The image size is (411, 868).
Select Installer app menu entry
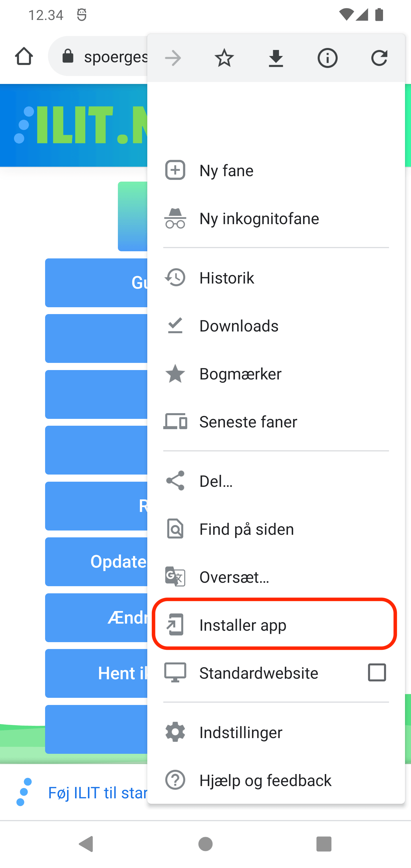[x=243, y=625]
